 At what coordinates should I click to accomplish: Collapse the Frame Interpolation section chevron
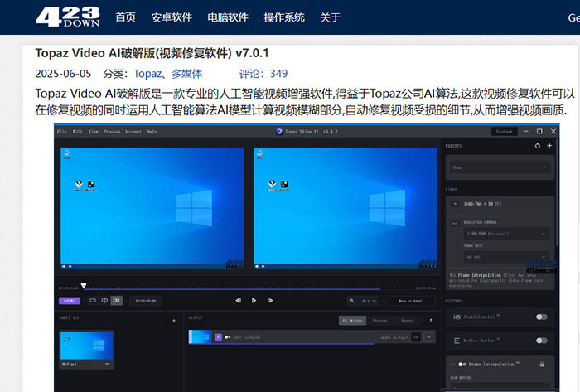pos(452,365)
